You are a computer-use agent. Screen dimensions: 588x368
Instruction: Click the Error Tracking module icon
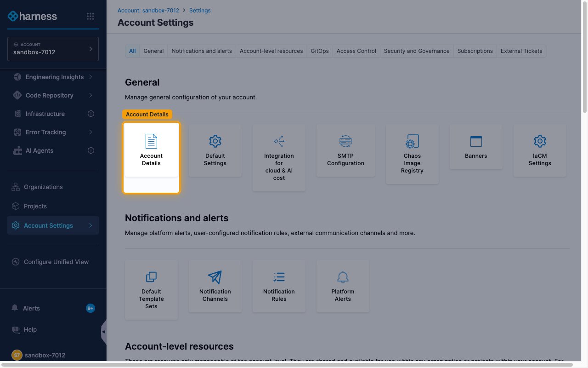click(17, 132)
